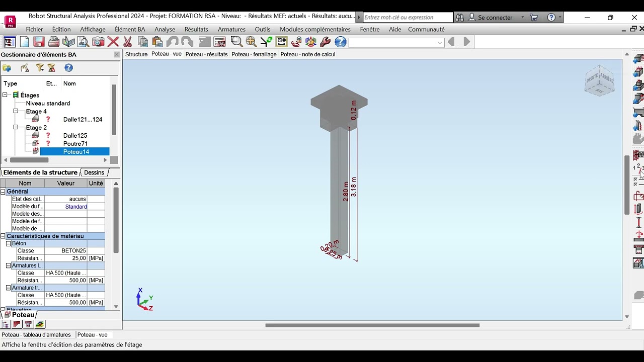Collapse the Armature tr... subgroup
The height and width of the screenshot is (362, 644).
[9, 288]
